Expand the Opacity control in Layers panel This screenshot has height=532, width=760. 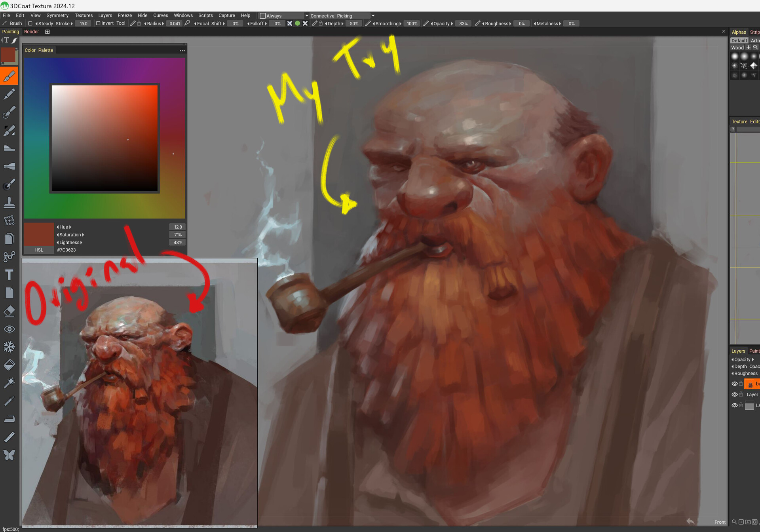743,359
